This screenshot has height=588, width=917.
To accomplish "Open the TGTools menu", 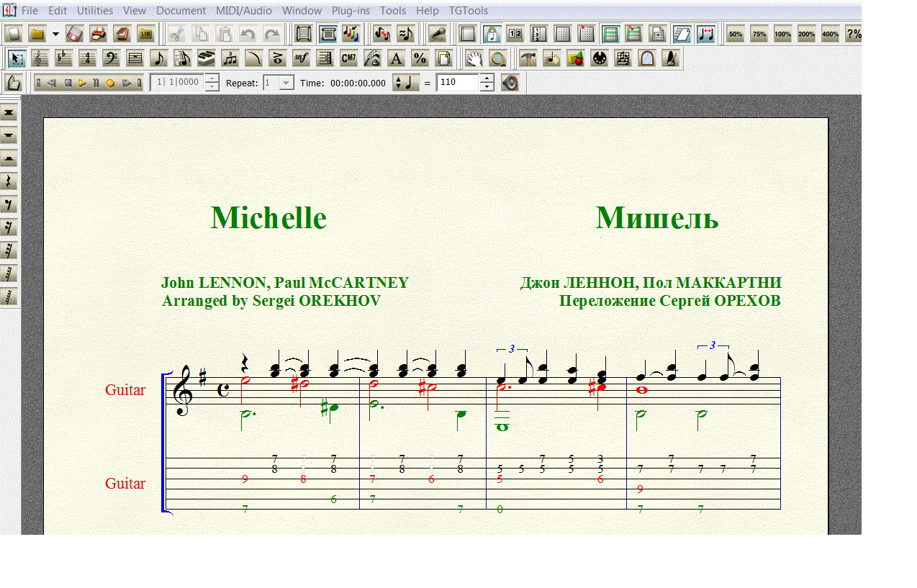I will tap(469, 11).
